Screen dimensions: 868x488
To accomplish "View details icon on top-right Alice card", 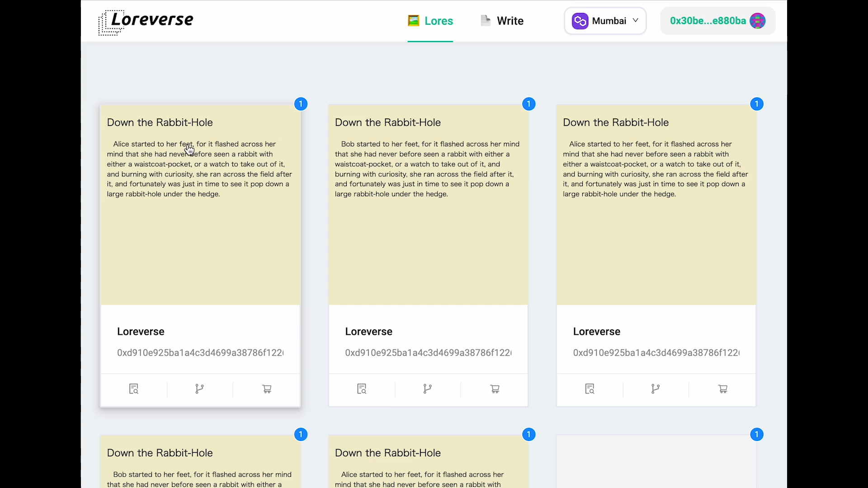I will click(x=590, y=389).
